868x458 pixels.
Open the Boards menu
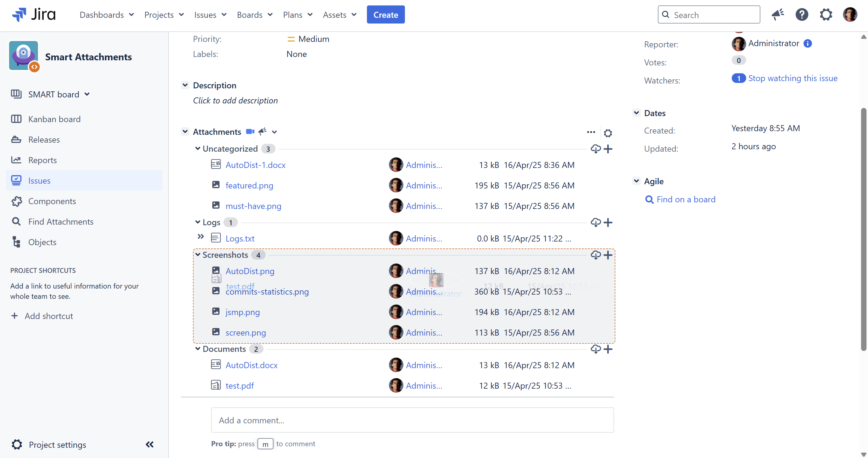click(x=254, y=15)
